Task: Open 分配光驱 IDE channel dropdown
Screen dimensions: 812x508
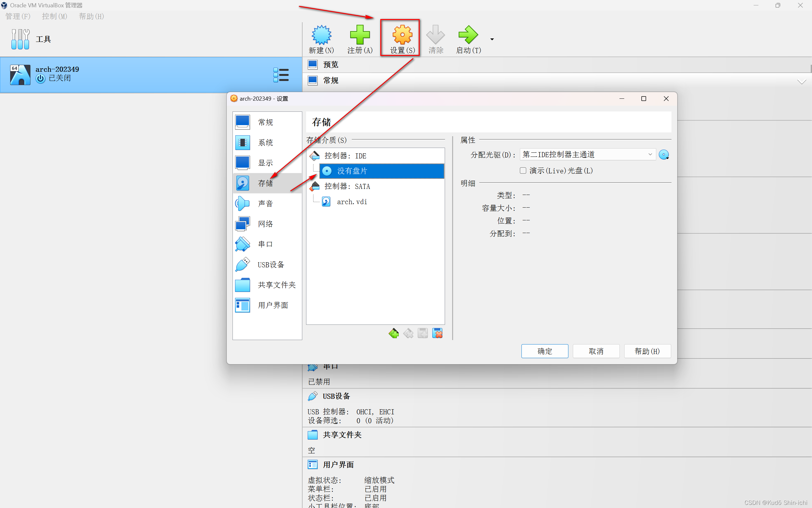Action: 587,155
